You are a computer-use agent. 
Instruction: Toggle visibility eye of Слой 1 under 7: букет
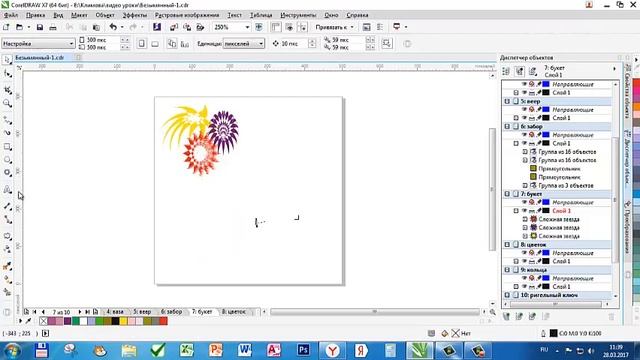point(524,211)
